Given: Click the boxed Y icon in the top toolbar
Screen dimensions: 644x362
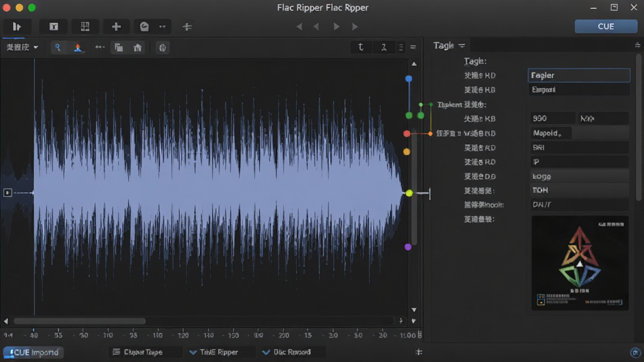Looking at the screenshot, I should point(54,26).
